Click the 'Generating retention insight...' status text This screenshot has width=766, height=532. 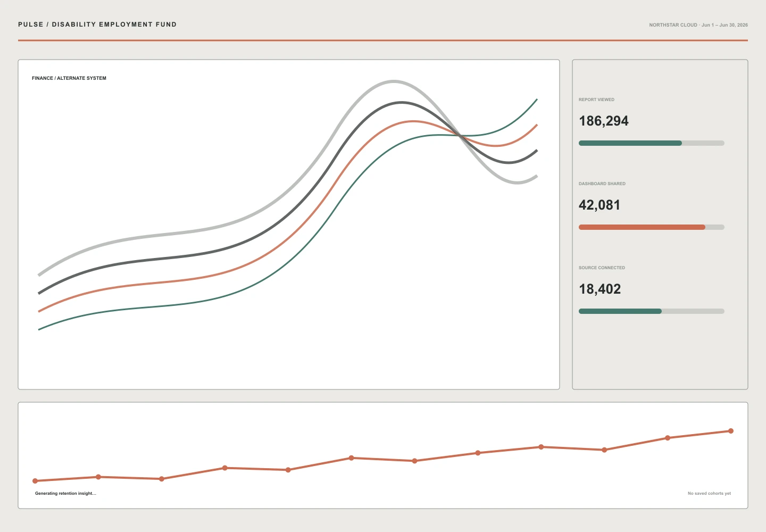pyautogui.click(x=65, y=494)
